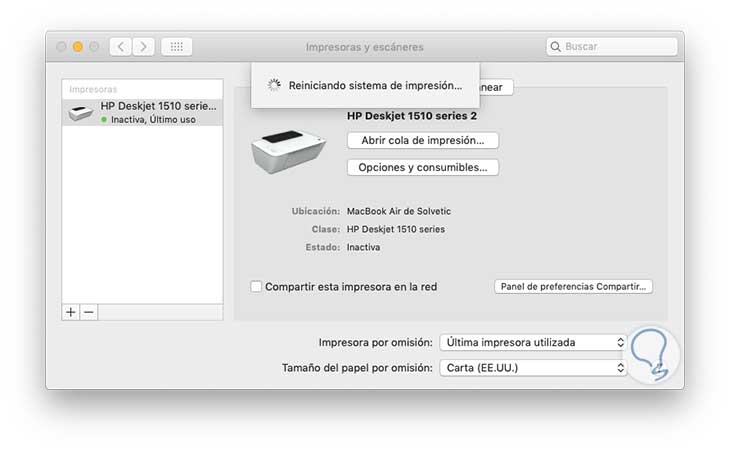This screenshot has height=450, width=730.
Task: Open Tamaño del papel por omisión dropdown
Action: (x=533, y=368)
